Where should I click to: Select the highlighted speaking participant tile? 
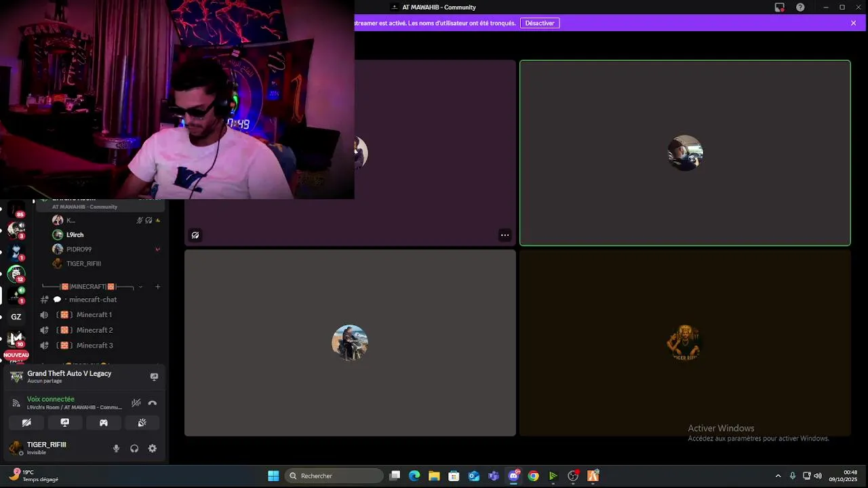point(685,153)
